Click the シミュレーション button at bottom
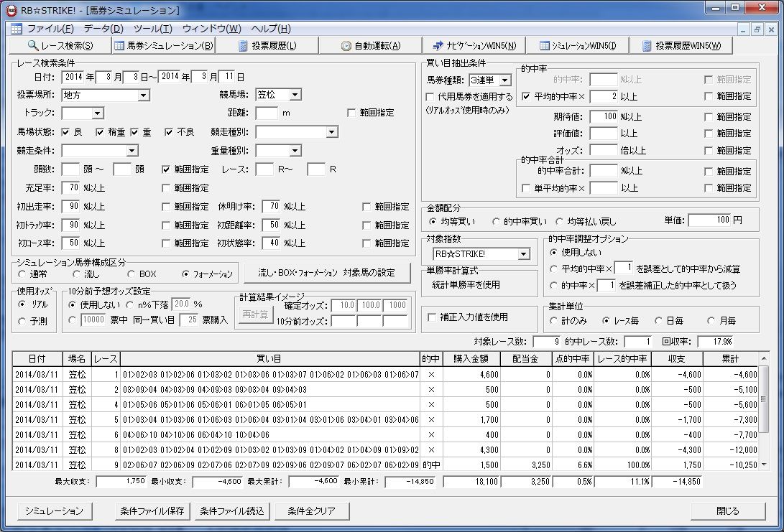The width and height of the screenshot is (784, 532). (54, 511)
